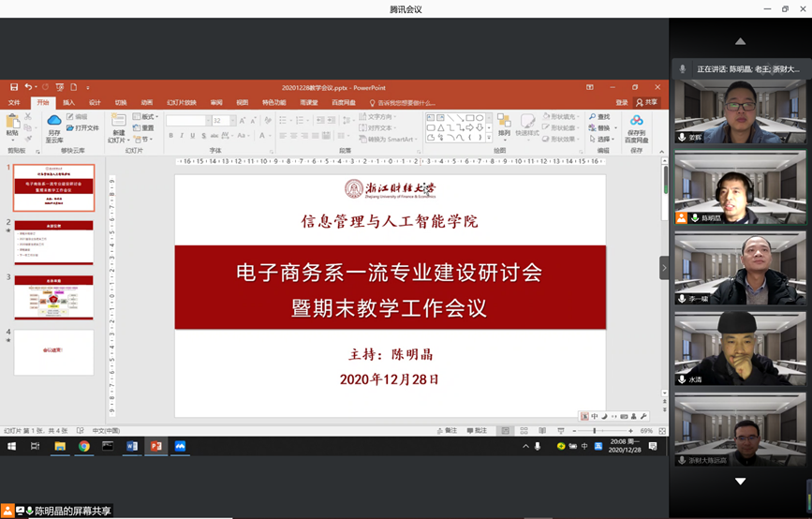Click the Word icon in taskbar

pyautogui.click(x=132, y=446)
